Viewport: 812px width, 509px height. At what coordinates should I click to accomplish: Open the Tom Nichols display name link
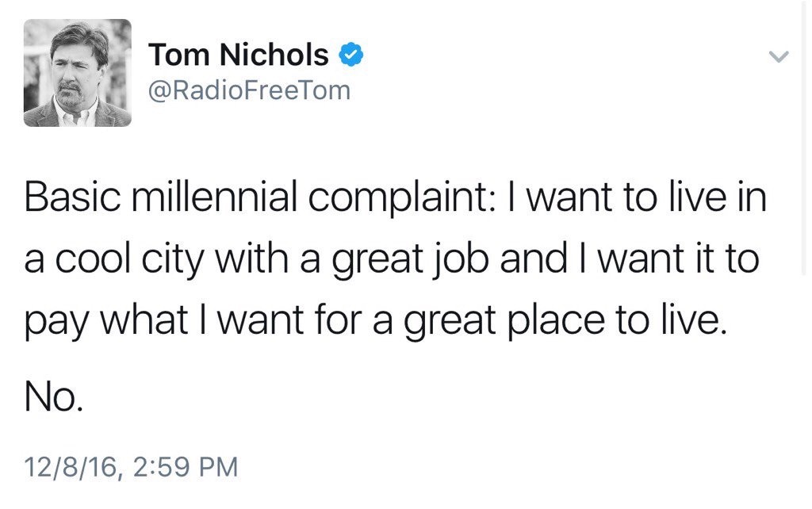pos(239,55)
